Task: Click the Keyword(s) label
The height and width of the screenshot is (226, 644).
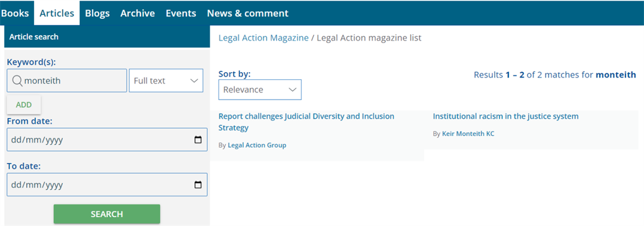Action: [31, 62]
